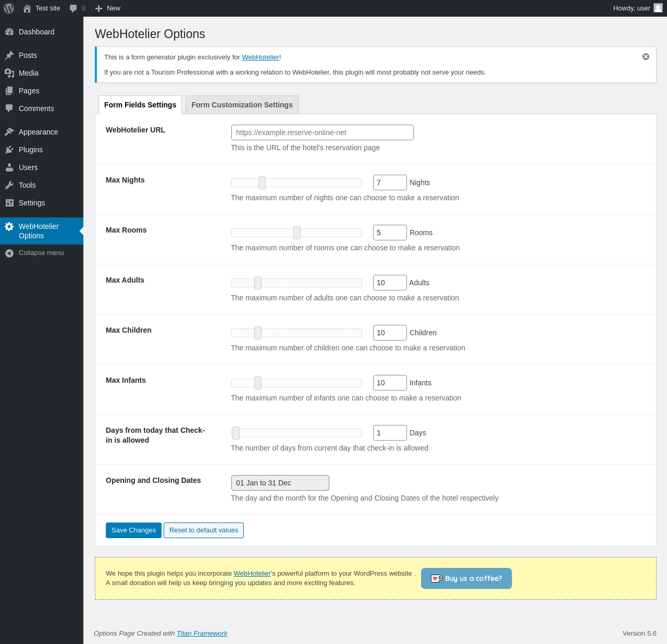Image resolution: width=667 pixels, height=644 pixels.
Task: Open the Dashboard menu item
Action: tap(42, 32)
